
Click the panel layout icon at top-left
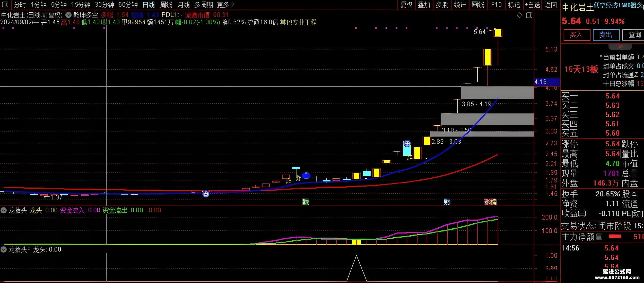coord(5,4)
